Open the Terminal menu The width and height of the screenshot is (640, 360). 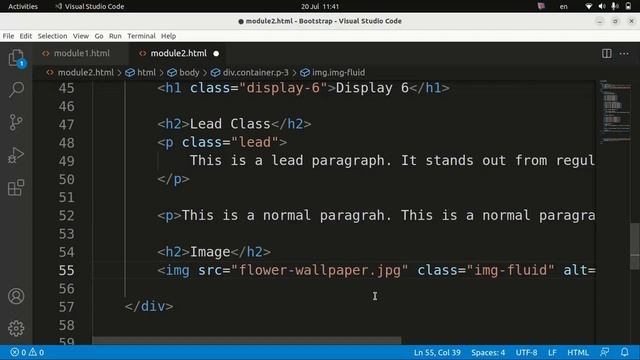[x=141, y=36]
